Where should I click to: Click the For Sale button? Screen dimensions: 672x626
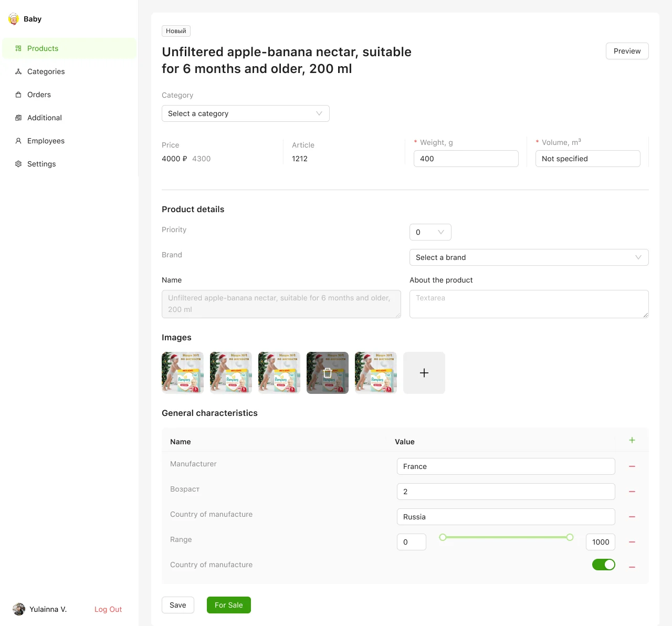(x=229, y=605)
